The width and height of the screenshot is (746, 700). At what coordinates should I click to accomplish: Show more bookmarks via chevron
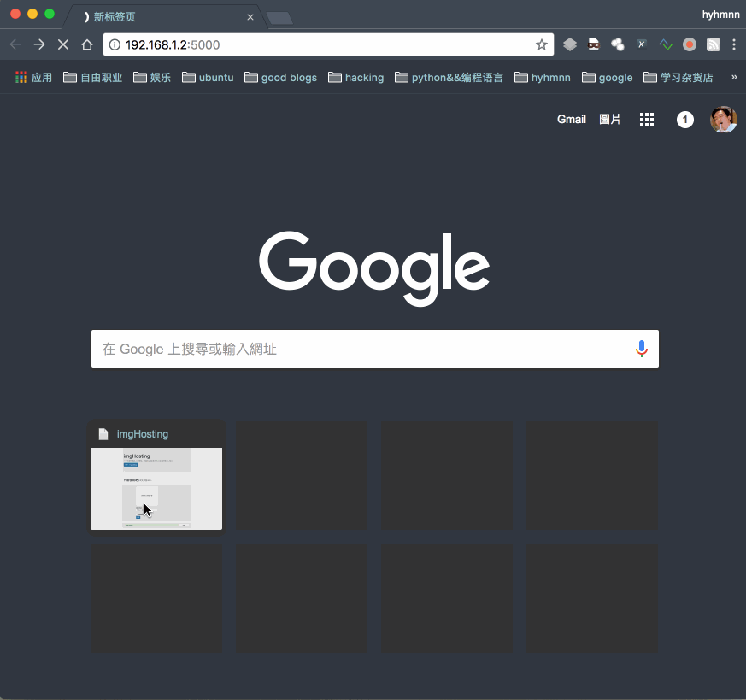pyautogui.click(x=734, y=77)
